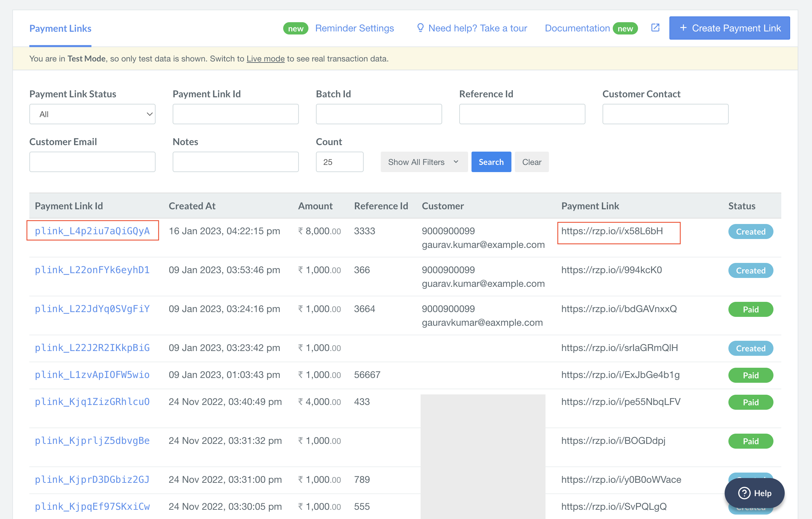The image size is (812, 519).
Task: Open payment link plink_Kjq1ZizGRhlcuO
Action: 92,402
